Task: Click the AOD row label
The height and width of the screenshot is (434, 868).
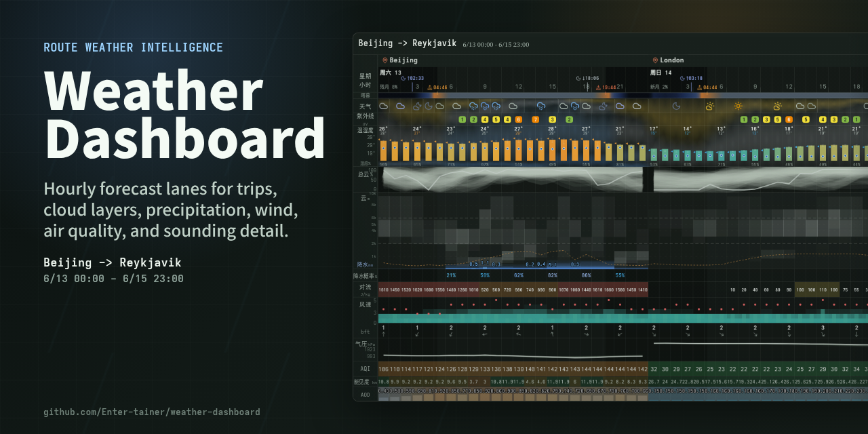Action: 365,394
